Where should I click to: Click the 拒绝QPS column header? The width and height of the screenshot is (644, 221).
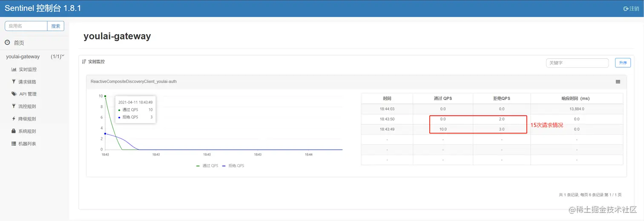pyautogui.click(x=502, y=98)
